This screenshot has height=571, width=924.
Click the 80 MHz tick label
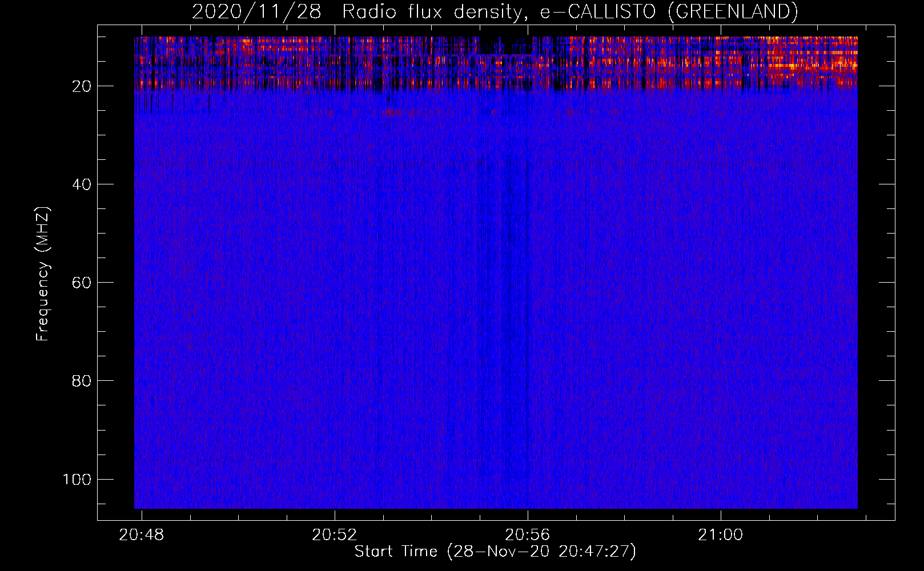tap(82, 381)
